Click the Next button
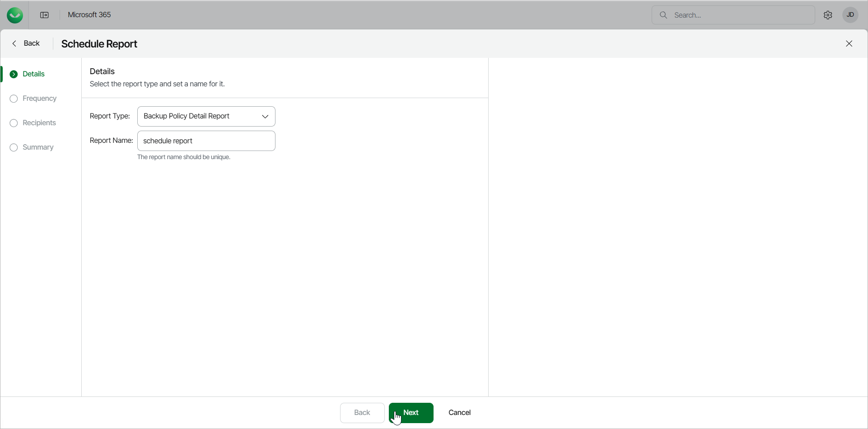The height and width of the screenshot is (429, 868). (411, 413)
